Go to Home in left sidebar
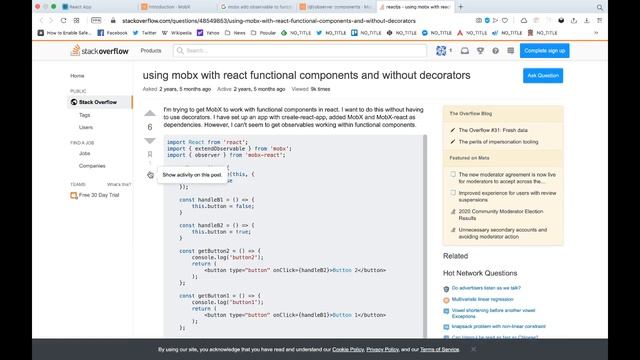 pyautogui.click(x=77, y=76)
